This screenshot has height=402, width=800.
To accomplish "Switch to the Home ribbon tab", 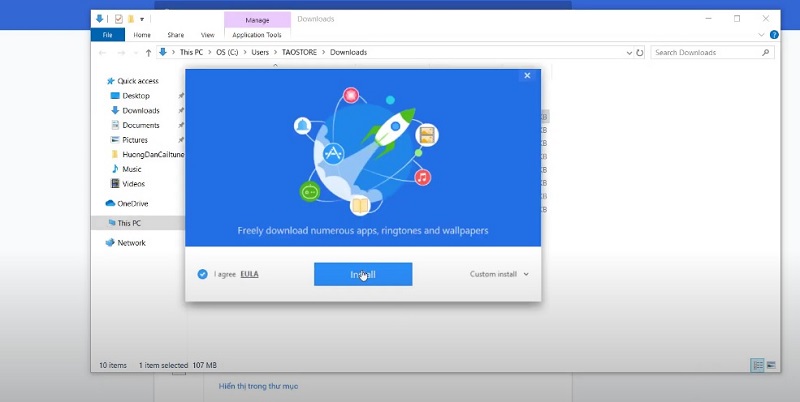I will [x=142, y=35].
